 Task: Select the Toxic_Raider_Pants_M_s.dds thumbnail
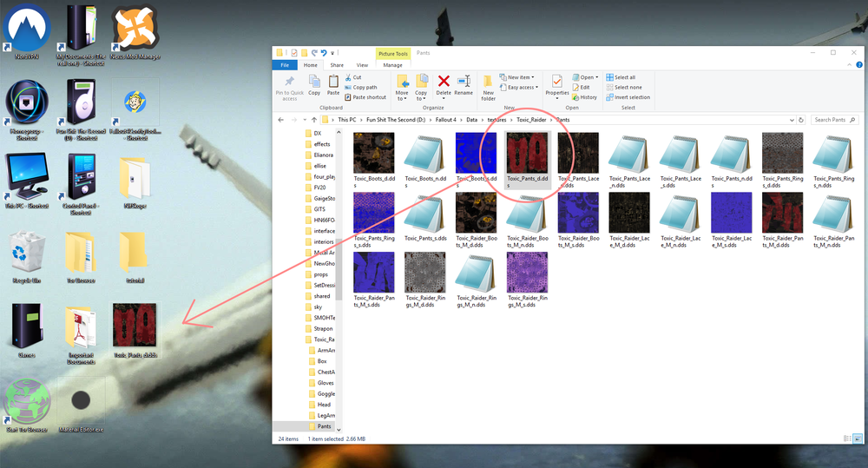click(374, 273)
